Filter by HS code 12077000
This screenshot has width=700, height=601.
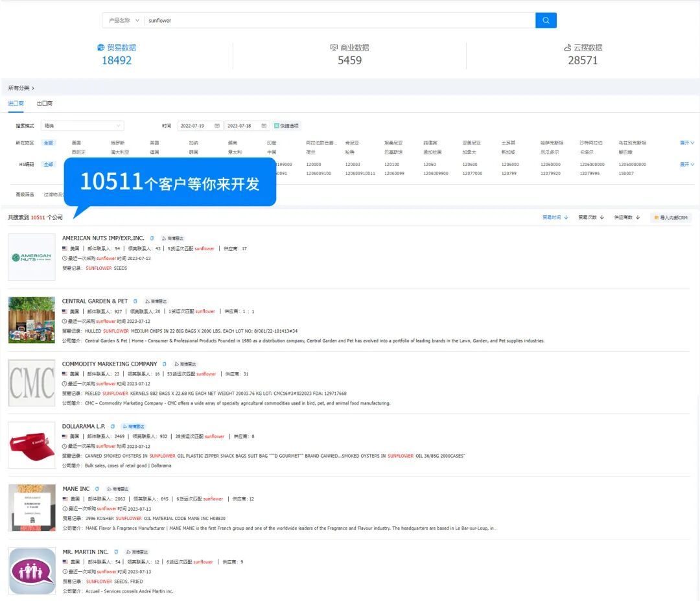472,173
